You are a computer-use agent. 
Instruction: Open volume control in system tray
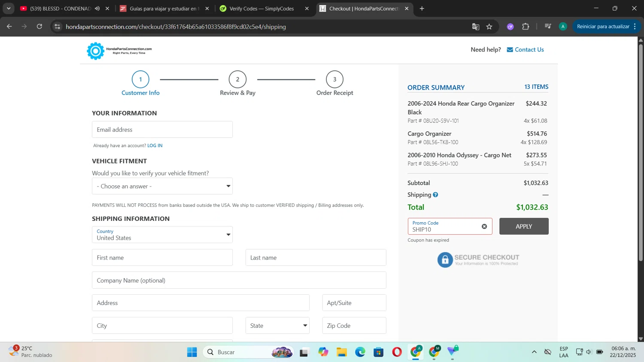(589, 352)
